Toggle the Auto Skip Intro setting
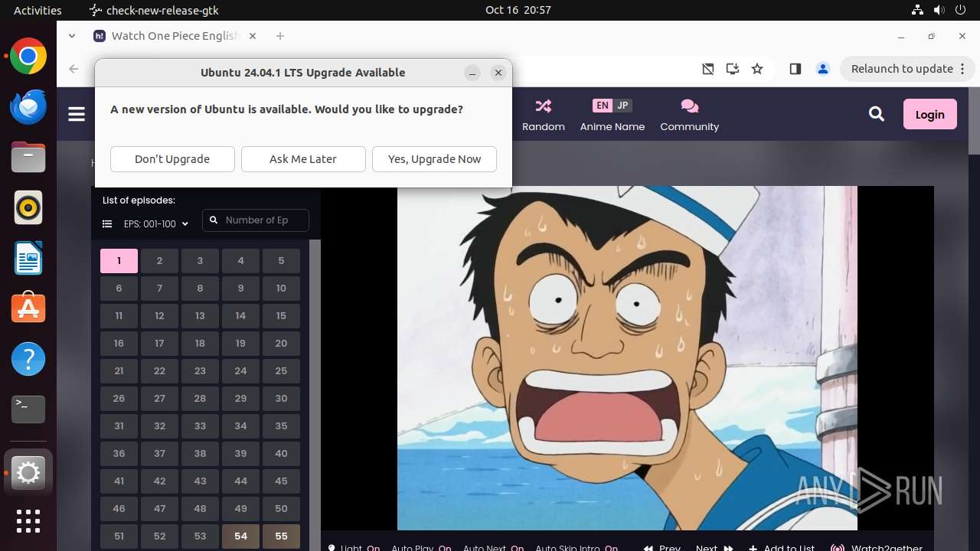The height and width of the screenshot is (551, 980). point(577,548)
